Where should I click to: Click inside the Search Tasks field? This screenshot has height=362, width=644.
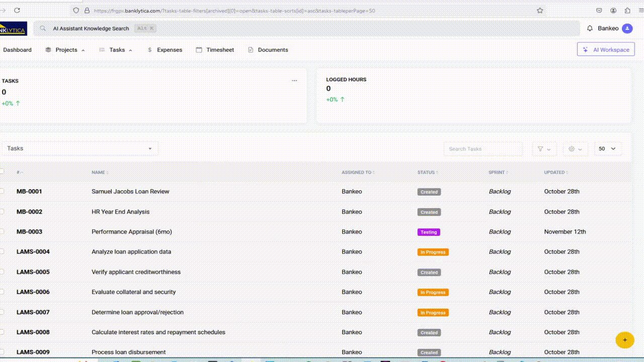[x=482, y=148]
